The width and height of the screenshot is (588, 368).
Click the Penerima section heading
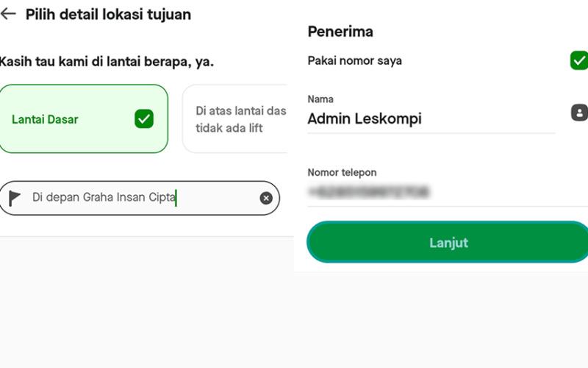pyautogui.click(x=340, y=32)
